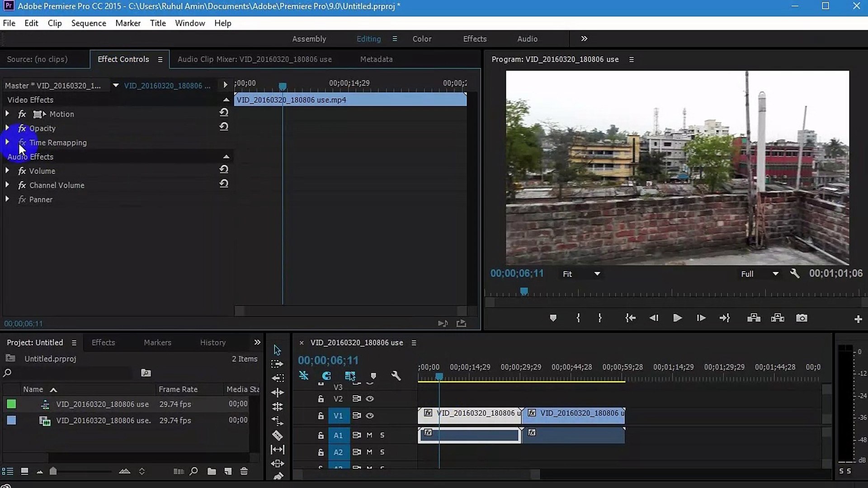The width and height of the screenshot is (868, 488).
Task: Open the Full playback resolution dropdown
Action: [775, 274]
